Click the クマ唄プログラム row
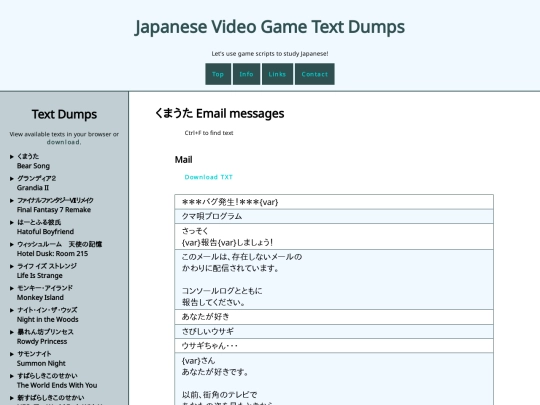 [x=334, y=216]
